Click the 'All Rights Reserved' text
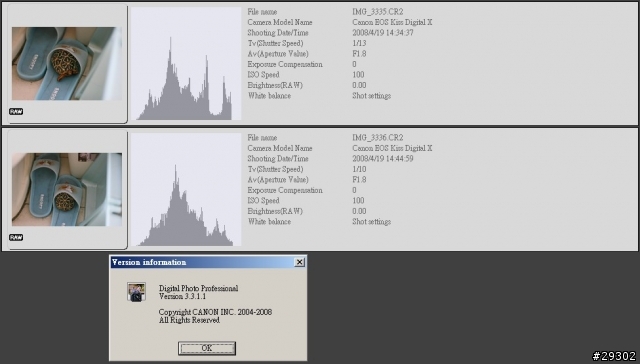The height and width of the screenshot is (364, 640). [189, 320]
